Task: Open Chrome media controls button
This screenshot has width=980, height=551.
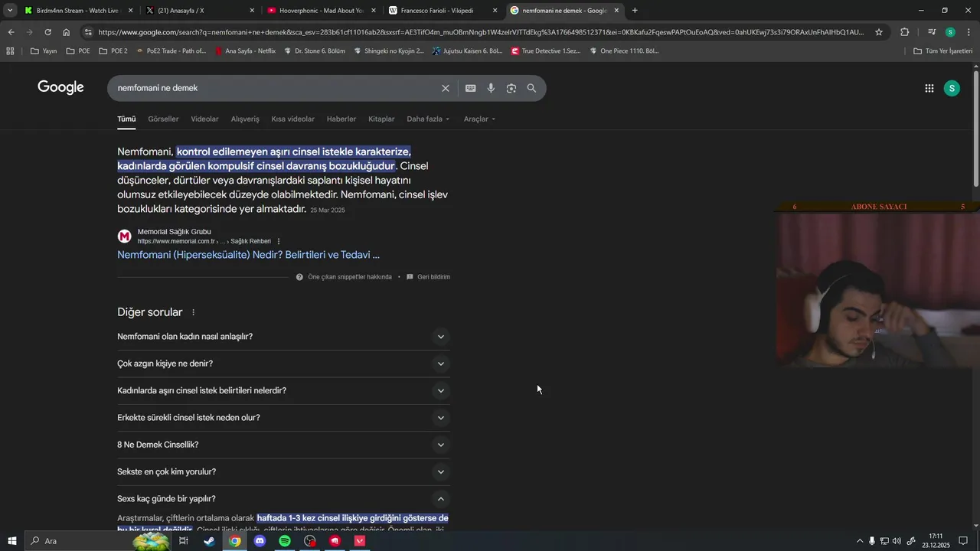Action: pyautogui.click(x=932, y=32)
